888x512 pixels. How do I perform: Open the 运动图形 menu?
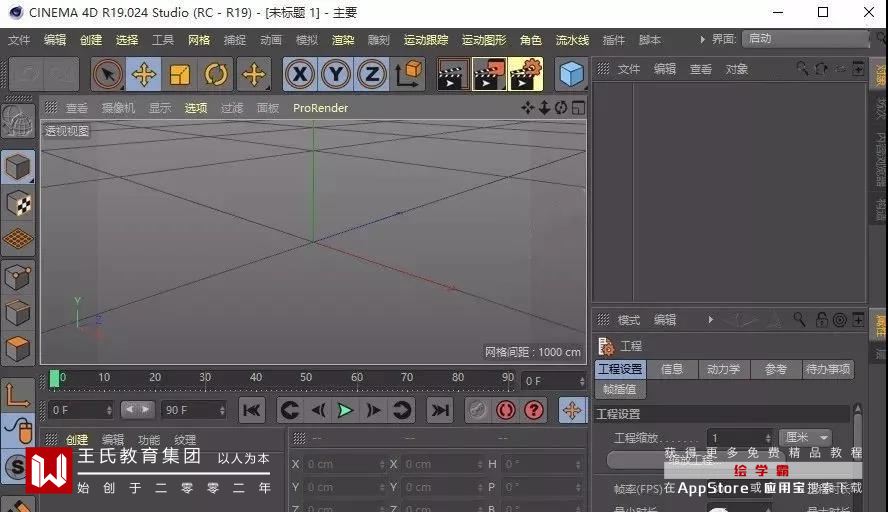[x=484, y=40]
